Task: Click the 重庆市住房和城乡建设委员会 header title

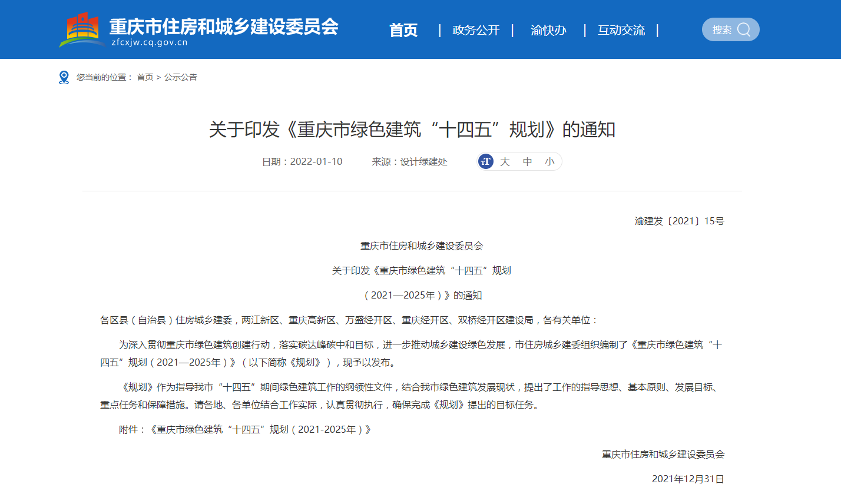Action: coord(224,26)
